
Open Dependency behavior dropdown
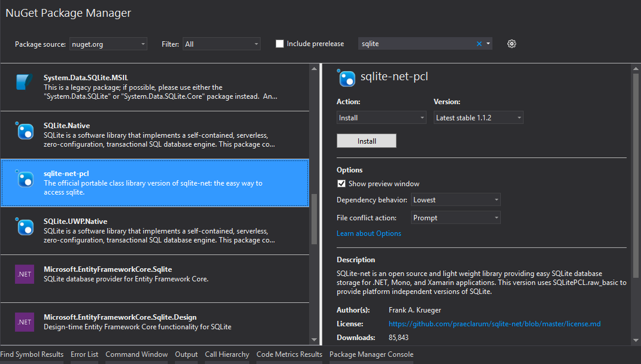pos(455,200)
